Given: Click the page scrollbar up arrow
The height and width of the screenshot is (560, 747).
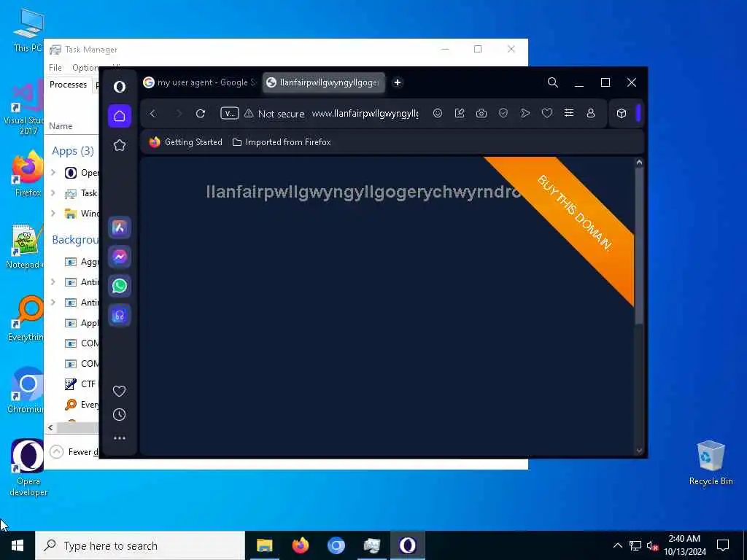Looking at the screenshot, I should [639, 163].
